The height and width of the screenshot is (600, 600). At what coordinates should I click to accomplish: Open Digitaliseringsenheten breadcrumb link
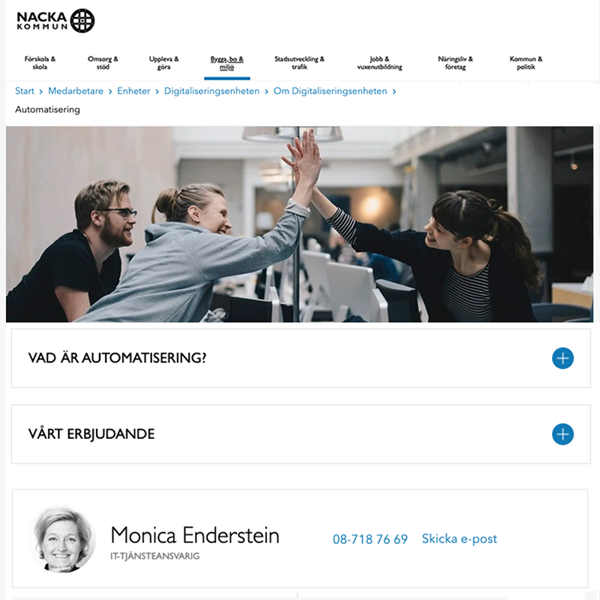212,91
